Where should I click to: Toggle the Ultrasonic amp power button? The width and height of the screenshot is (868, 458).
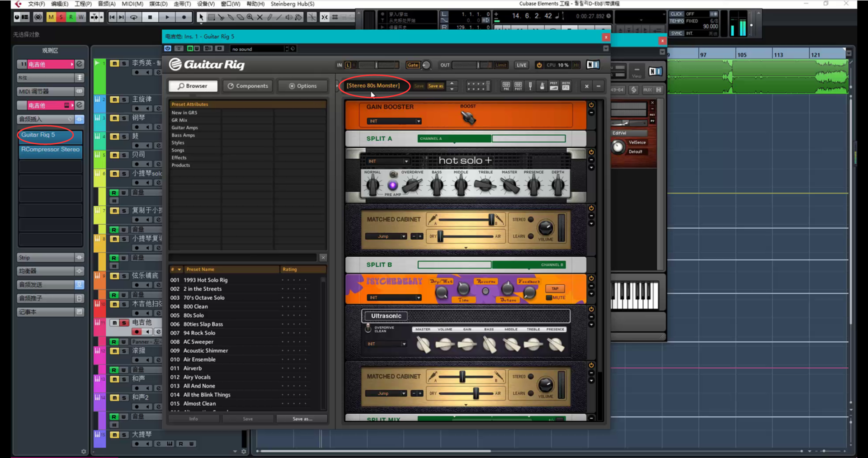591,309
